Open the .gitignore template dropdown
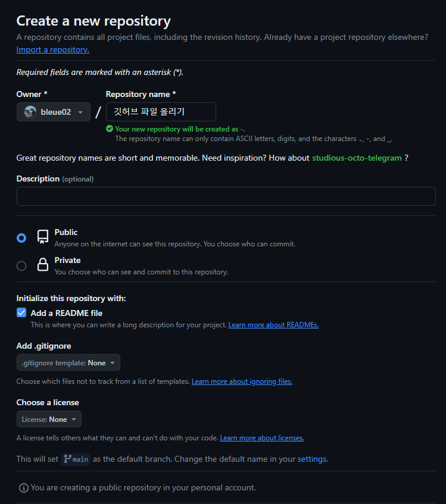 [68, 362]
